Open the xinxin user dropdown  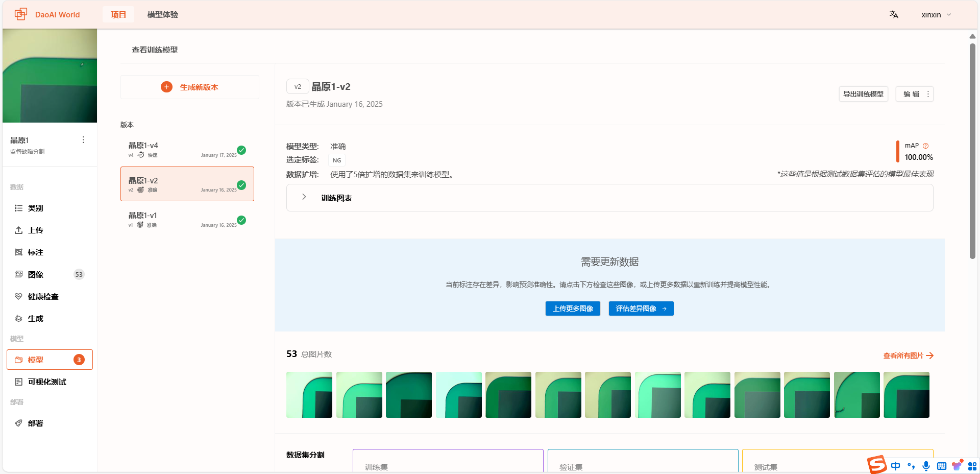936,15
